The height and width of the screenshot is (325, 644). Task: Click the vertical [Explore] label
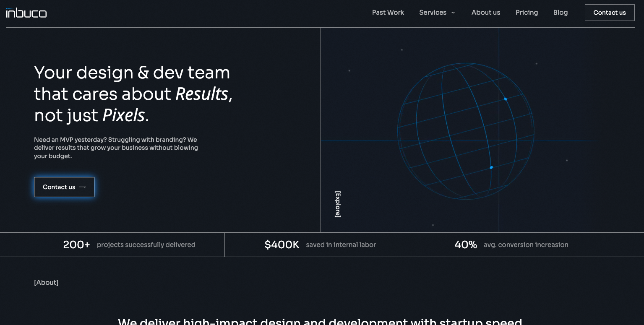click(x=338, y=204)
